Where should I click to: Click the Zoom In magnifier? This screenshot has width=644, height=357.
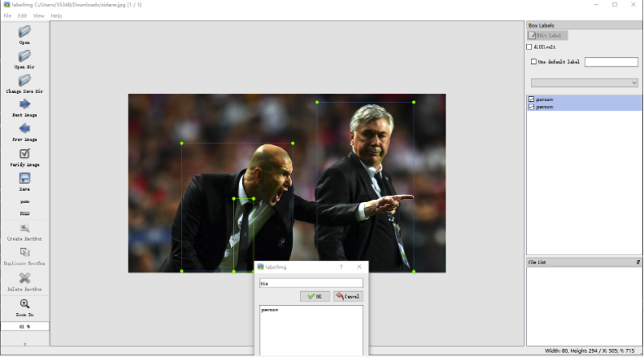pyautogui.click(x=25, y=303)
